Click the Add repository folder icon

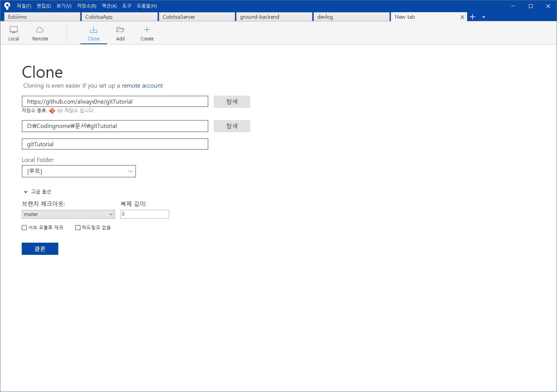pos(120,30)
